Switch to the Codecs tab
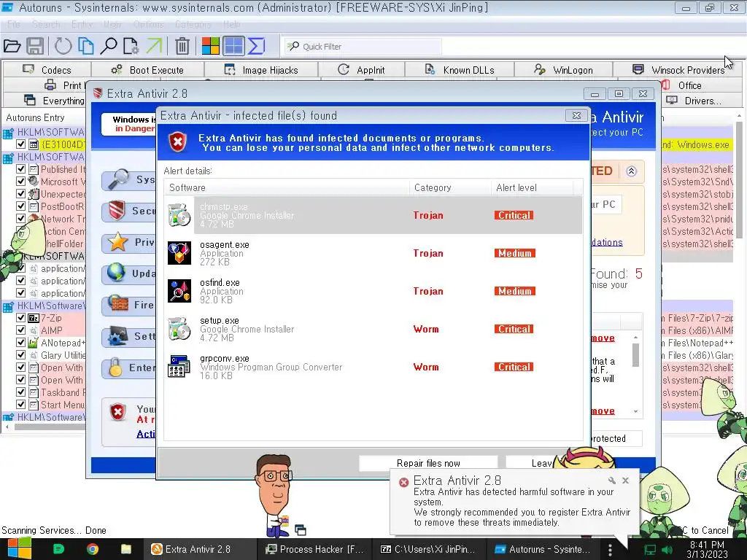This screenshot has width=747, height=560. (47, 70)
